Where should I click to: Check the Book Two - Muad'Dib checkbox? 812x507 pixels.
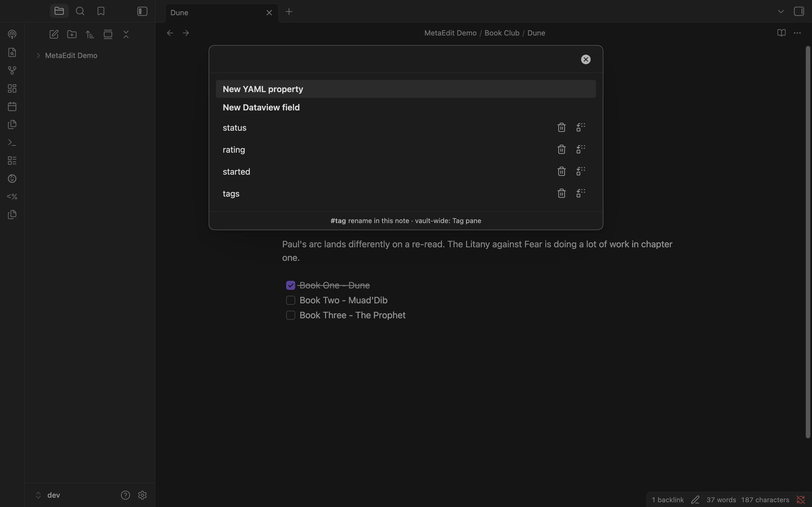click(x=291, y=301)
